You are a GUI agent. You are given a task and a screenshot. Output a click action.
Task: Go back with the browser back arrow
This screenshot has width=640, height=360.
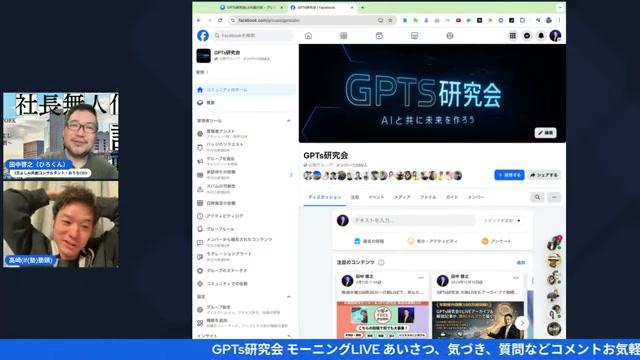199,20
